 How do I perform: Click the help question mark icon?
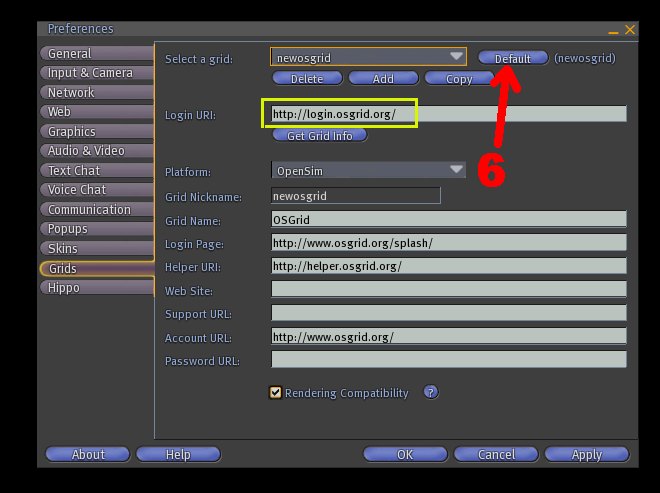click(431, 393)
